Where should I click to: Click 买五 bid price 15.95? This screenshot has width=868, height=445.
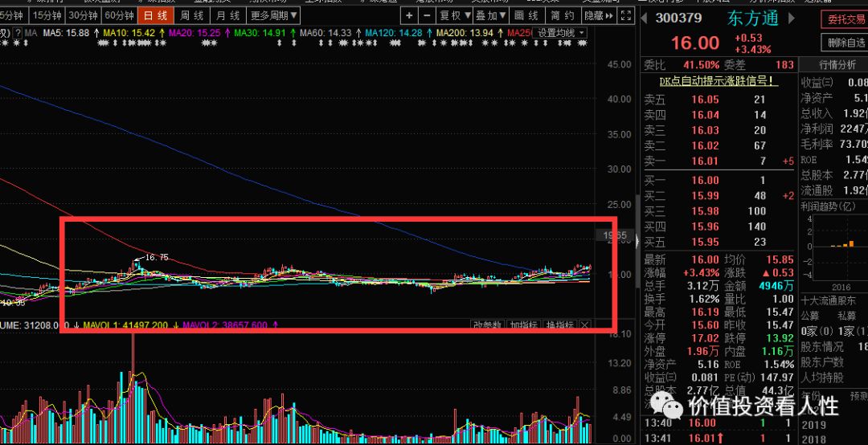(706, 242)
